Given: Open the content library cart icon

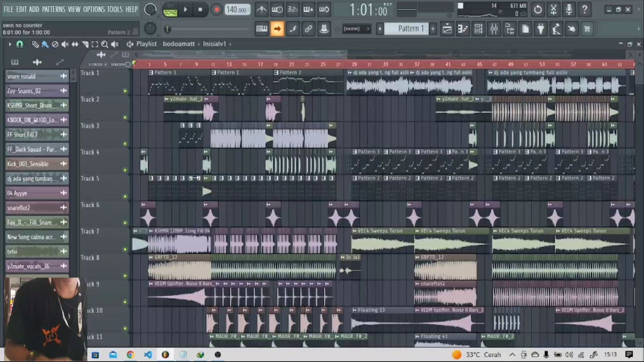Looking at the screenshot, I should coord(587,29).
